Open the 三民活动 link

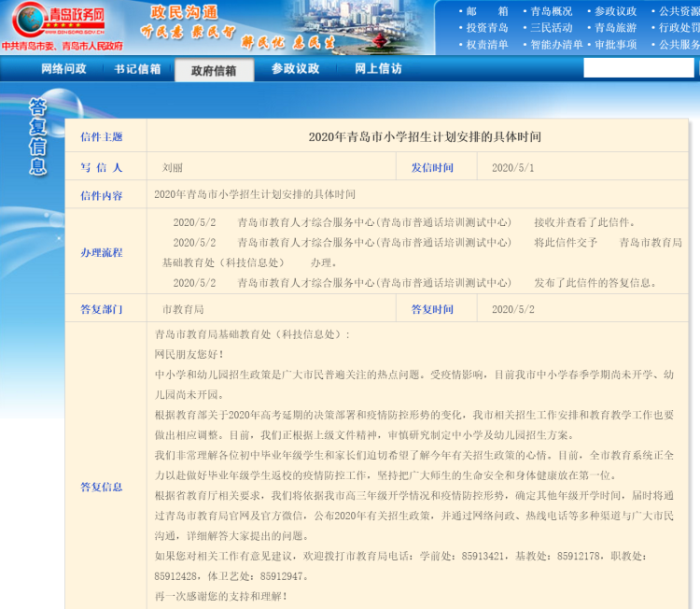tap(551, 28)
